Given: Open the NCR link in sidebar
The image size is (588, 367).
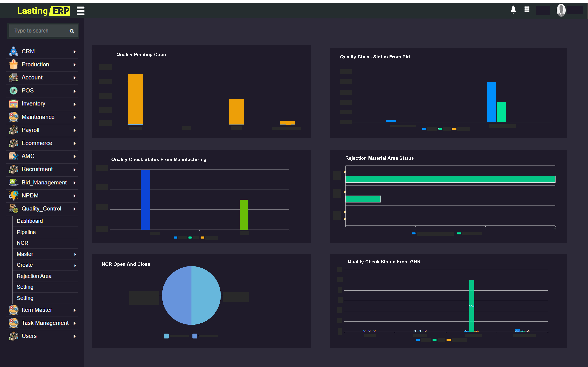Looking at the screenshot, I should point(23,243).
